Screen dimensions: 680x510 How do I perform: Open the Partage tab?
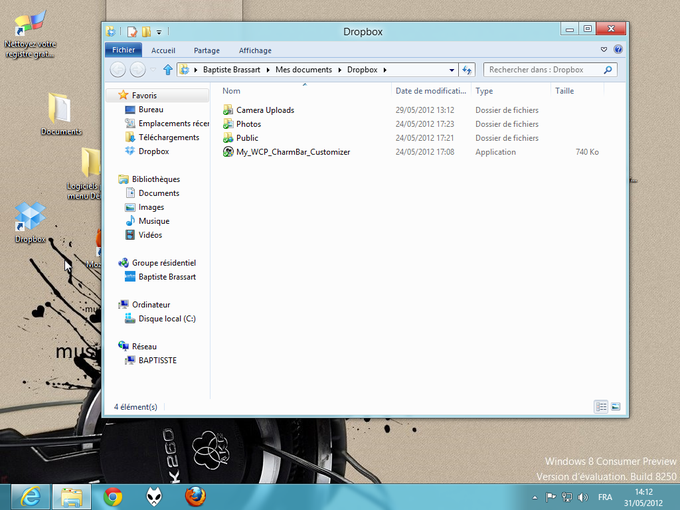click(x=206, y=50)
